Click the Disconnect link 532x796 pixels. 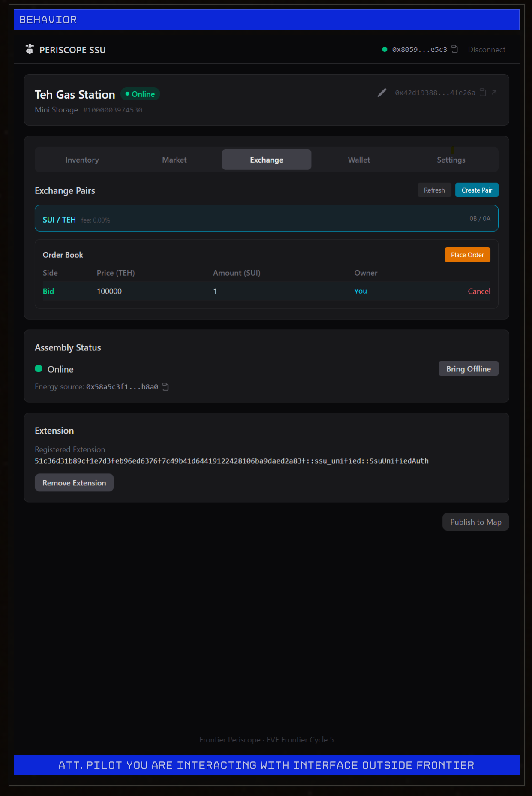pos(487,49)
